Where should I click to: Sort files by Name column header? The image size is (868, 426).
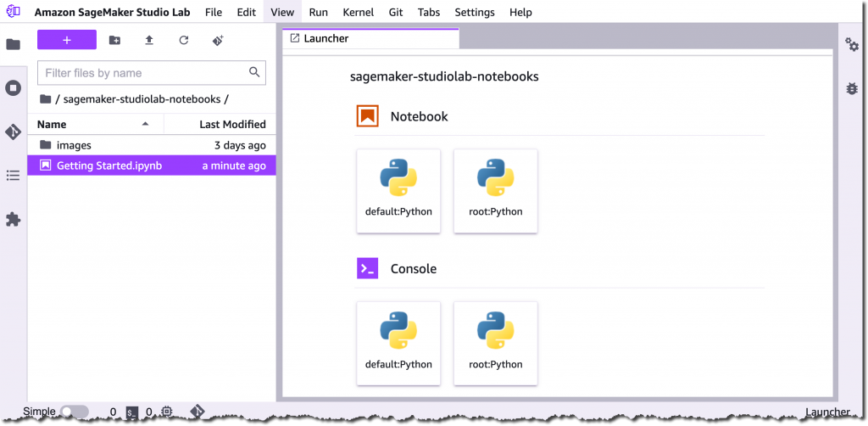click(x=95, y=124)
